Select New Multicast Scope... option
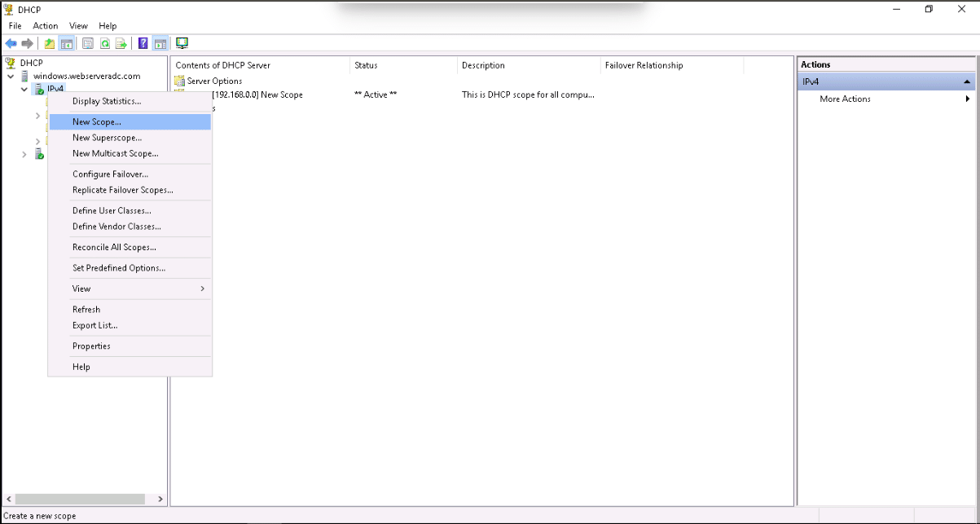 coord(130,153)
